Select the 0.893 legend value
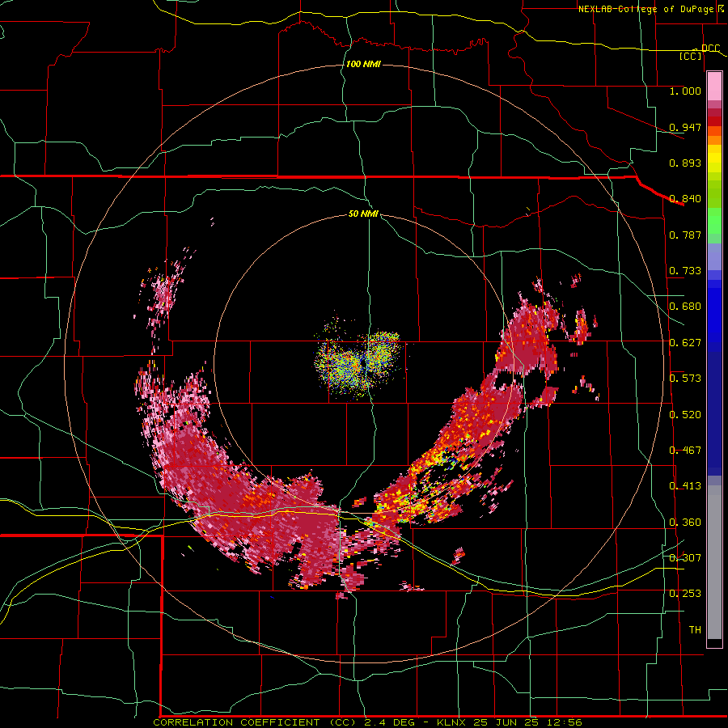 685,163
